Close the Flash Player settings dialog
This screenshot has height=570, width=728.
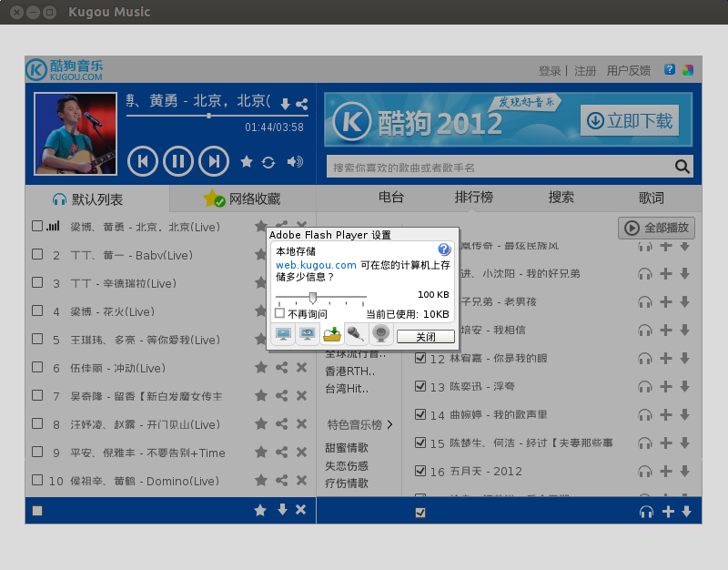pos(426,336)
